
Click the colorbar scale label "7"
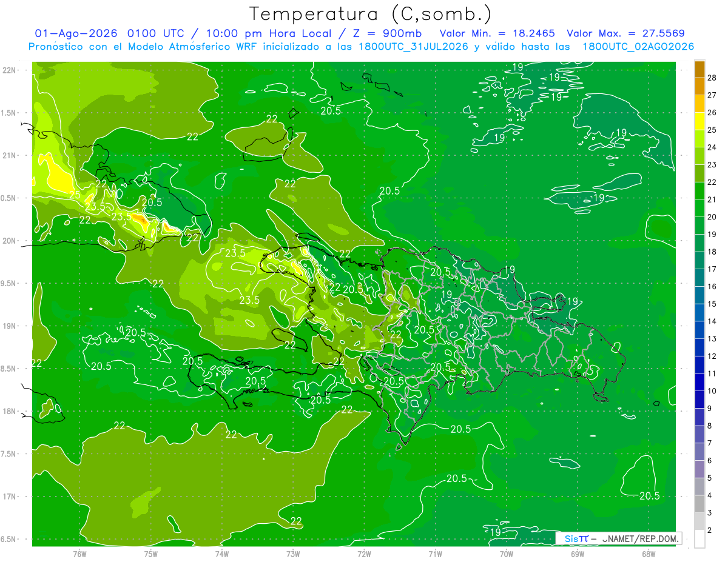tap(710, 443)
